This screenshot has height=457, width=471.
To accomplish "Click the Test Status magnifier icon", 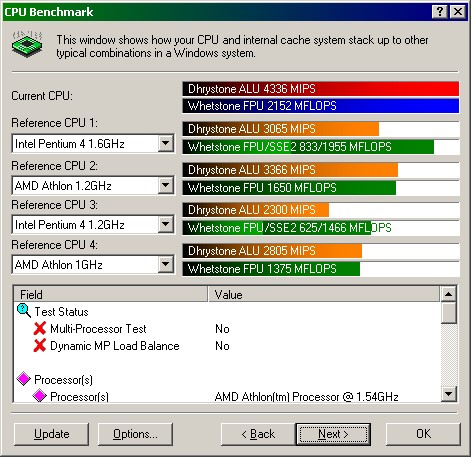I will pyautogui.click(x=24, y=311).
